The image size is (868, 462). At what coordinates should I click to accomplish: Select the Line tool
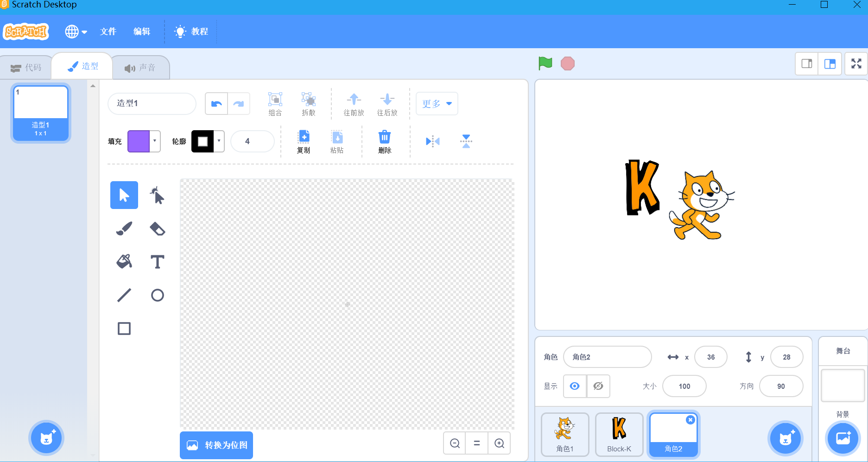tap(124, 295)
